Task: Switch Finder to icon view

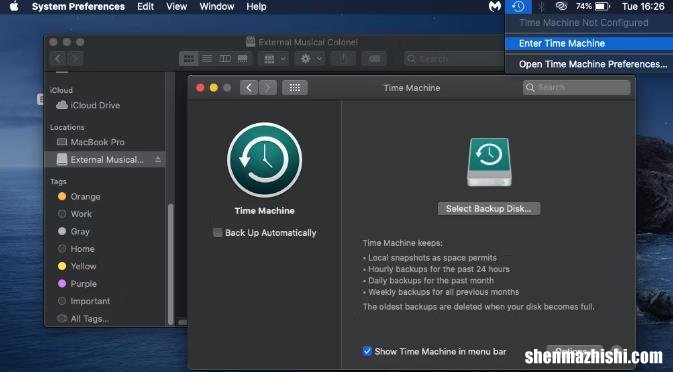Action: click(189, 59)
